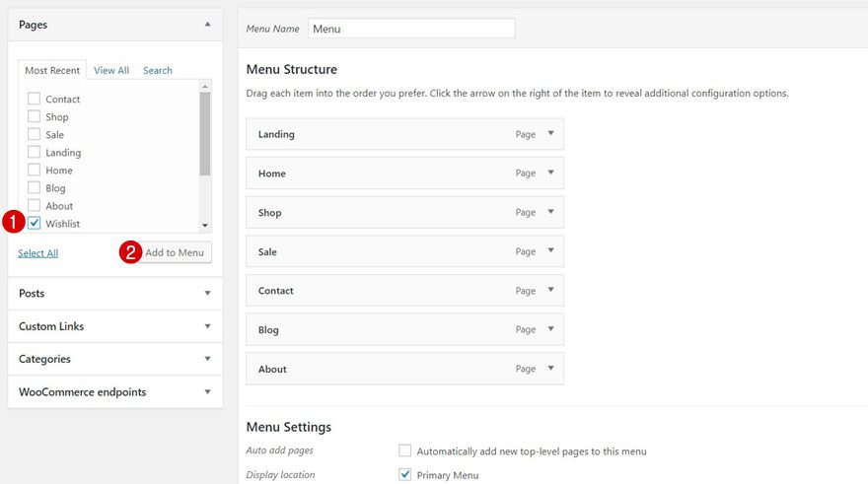Expand the WooCommerce endpoints panel
The image size is (868, 484).
tap(207, 392)
